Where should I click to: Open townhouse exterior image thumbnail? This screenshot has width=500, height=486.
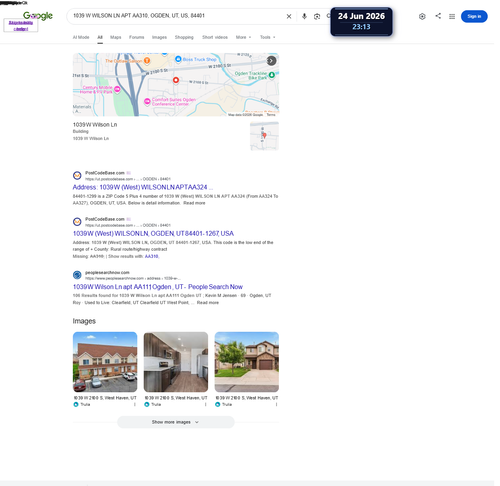tap(105, 362)
